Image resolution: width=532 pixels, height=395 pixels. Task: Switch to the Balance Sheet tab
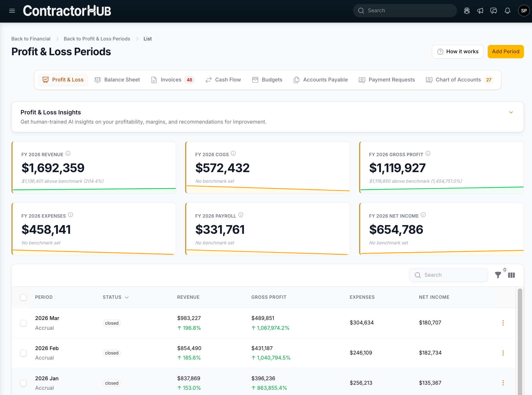click(x=122, y=80)
